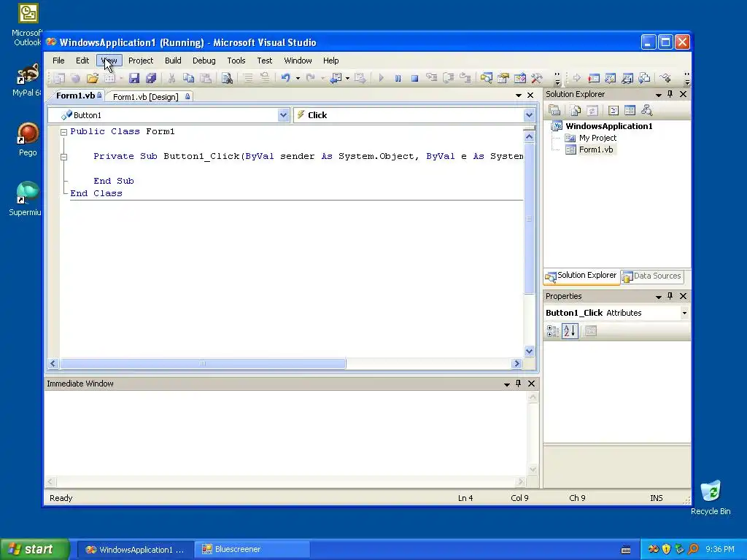Open the Object Browser toolbar icon
This screenshot has height=560, width=747.
(519, 77)
